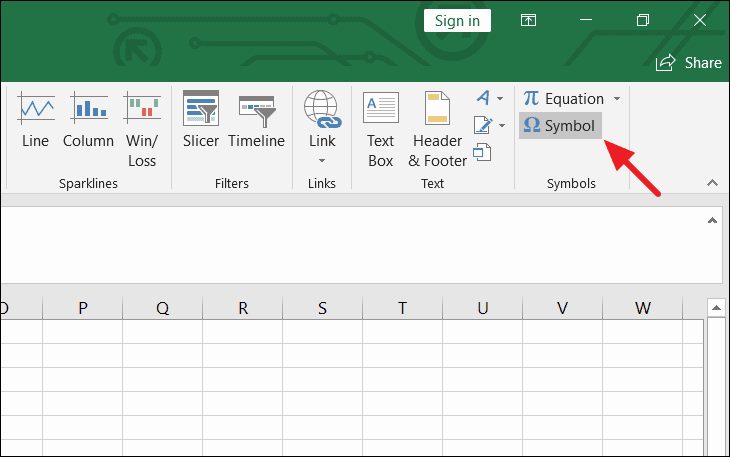This screenshot has width=730, height=457.
Task: Collapse the ribbon with the chevron
Action: click(712, 183)
